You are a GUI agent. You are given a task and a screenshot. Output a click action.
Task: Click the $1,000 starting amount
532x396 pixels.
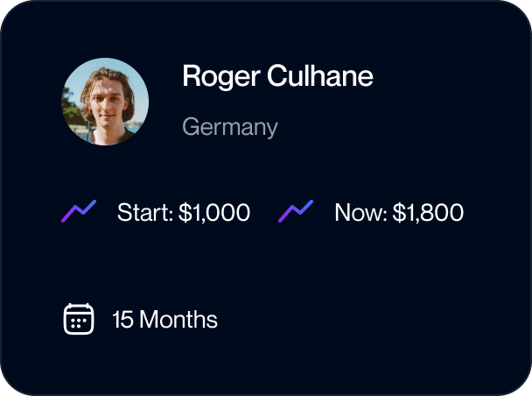(214, 213)
